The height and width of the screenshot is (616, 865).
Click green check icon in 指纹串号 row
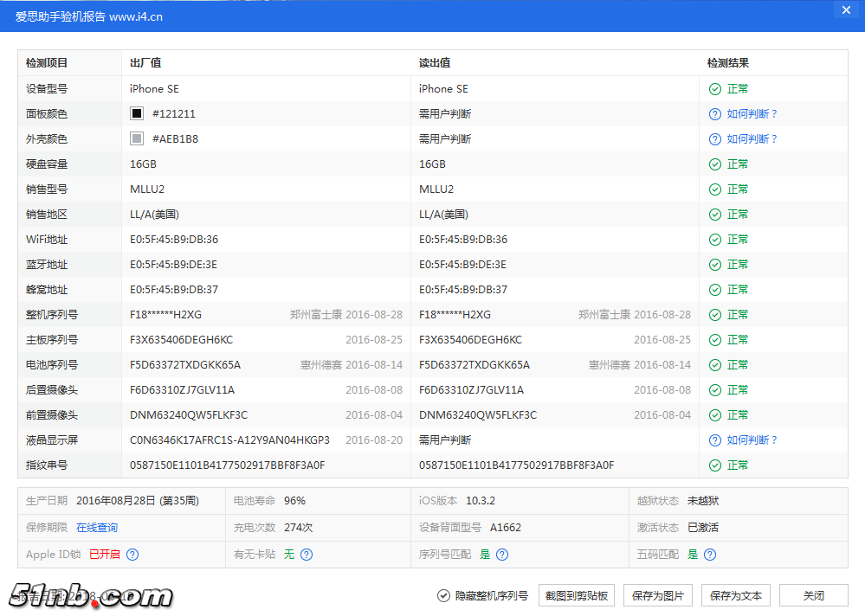[715, 465]
